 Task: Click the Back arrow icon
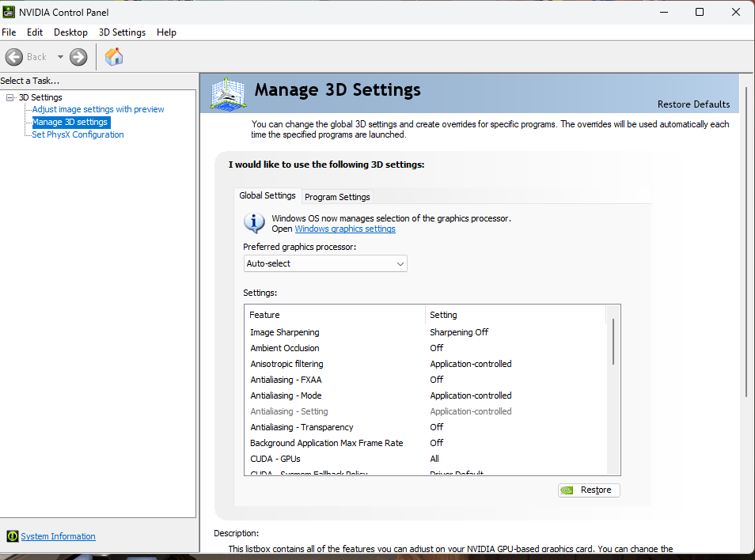pyautogui.click(x=14, y=57)
